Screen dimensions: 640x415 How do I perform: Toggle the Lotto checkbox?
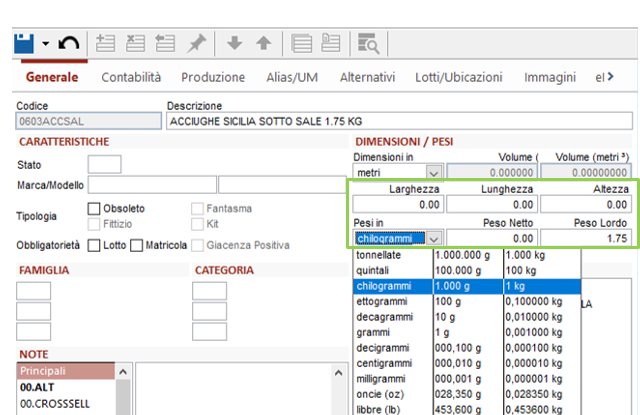pos(95,245)
